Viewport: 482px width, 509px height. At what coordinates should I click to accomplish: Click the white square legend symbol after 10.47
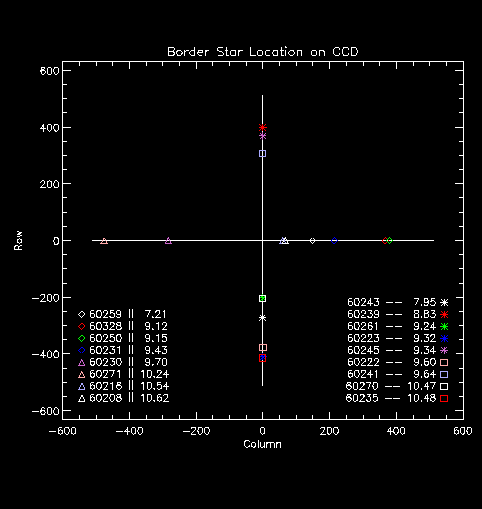444,386
